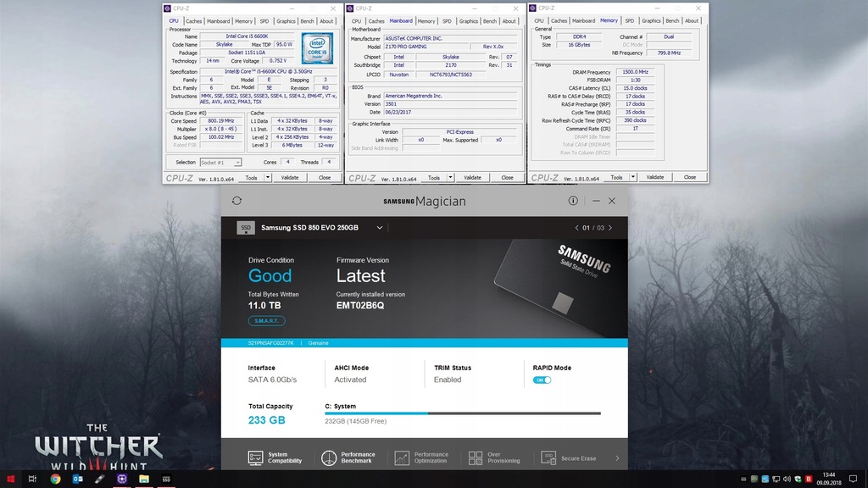Click the Core Speed value 800.19 MHz

221,120
